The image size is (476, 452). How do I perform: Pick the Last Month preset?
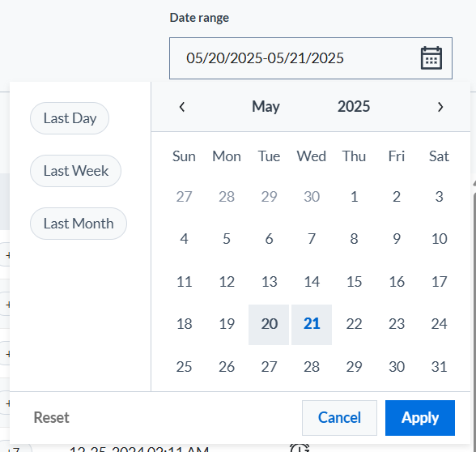click(79, 224)
